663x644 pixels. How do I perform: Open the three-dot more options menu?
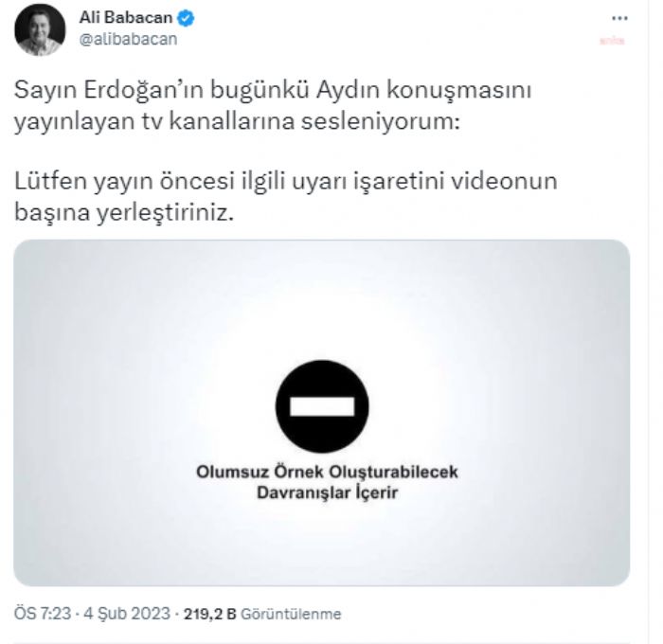coord(619,18)
